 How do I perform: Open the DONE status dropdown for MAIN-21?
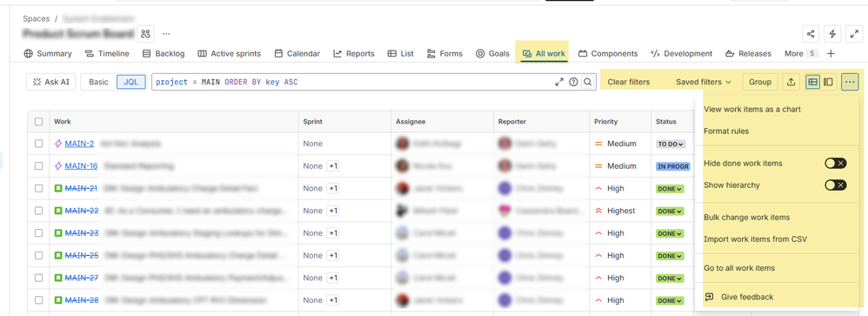click(671, 189)
